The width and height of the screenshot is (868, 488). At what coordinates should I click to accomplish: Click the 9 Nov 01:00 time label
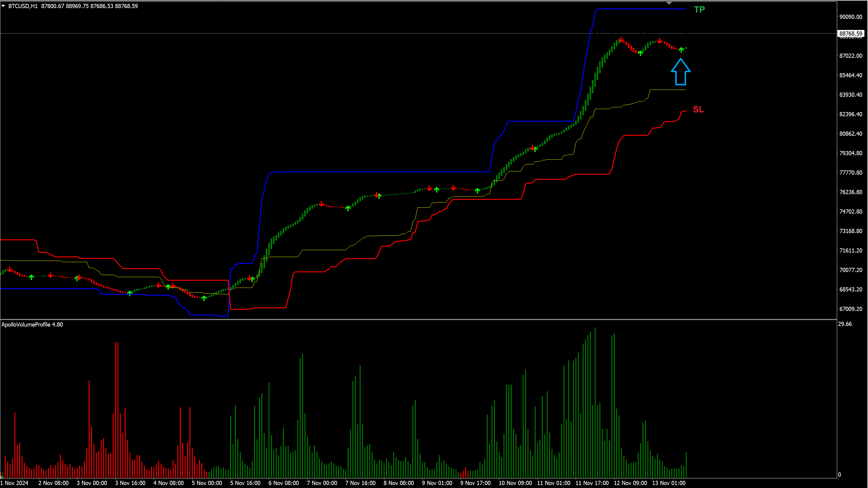[438, 483]
